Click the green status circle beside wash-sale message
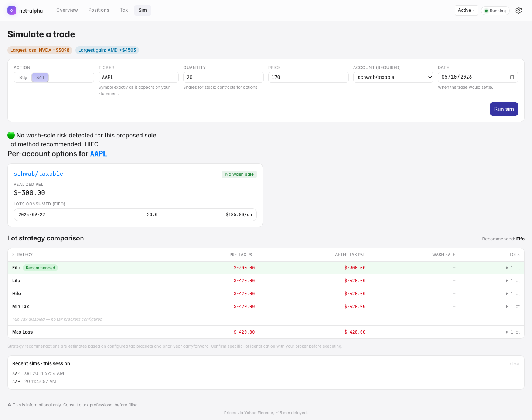This screenshot has height=420, width=532. (x=11, y=135)
